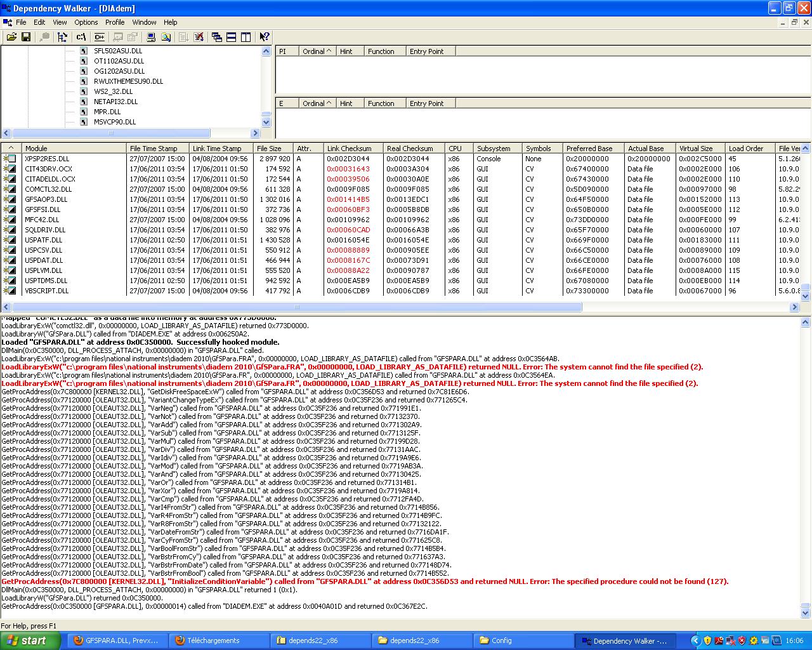This screenshot has width=812, height=650.
Task: Toggle Undecorate C++ Functions button
Action: click(100, 37)
